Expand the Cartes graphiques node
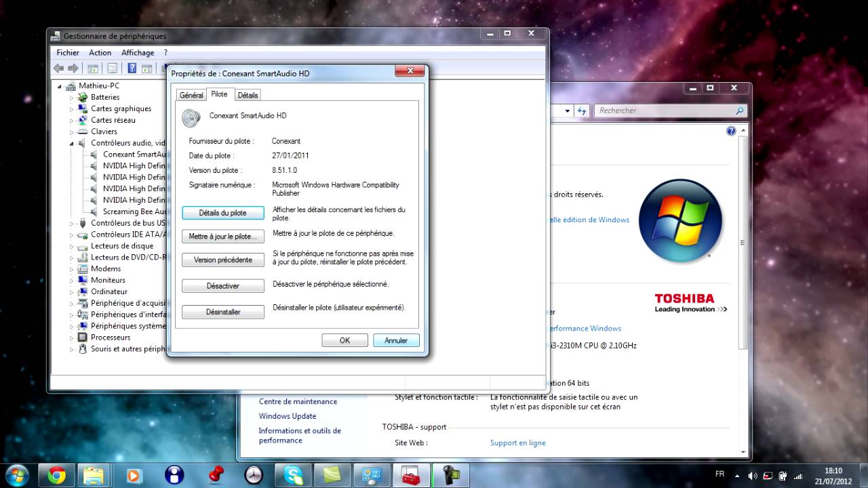Screen dimensions: 868x488 click(71, 109)
